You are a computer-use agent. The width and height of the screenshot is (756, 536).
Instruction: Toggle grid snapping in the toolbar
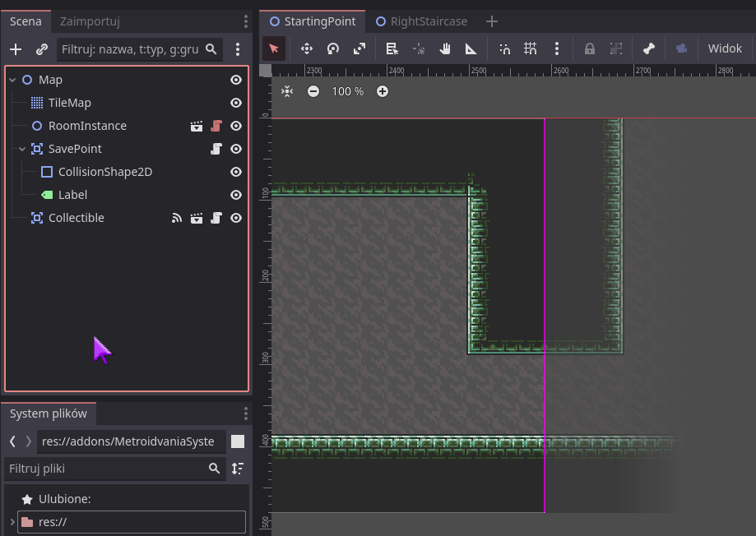coord(531,49)
